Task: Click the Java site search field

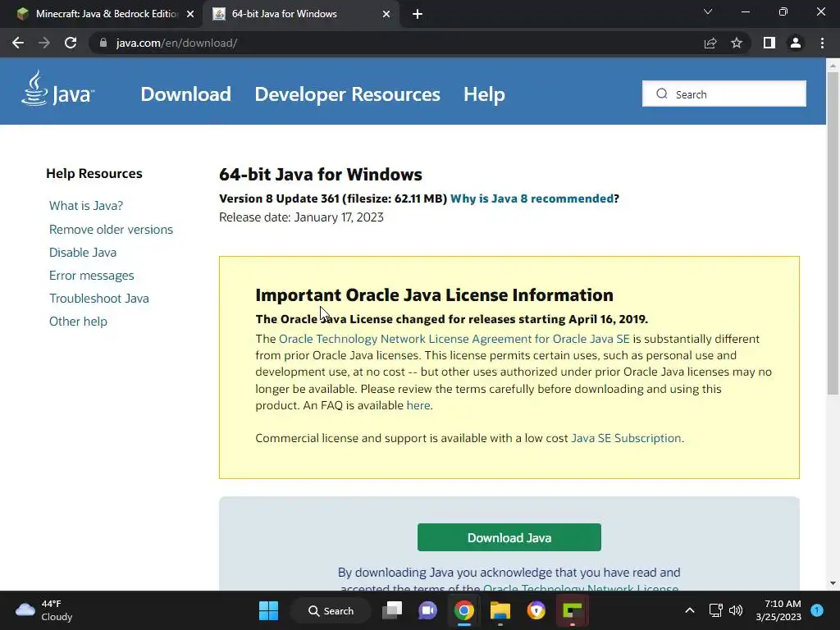Action: (x=724, y=94)
